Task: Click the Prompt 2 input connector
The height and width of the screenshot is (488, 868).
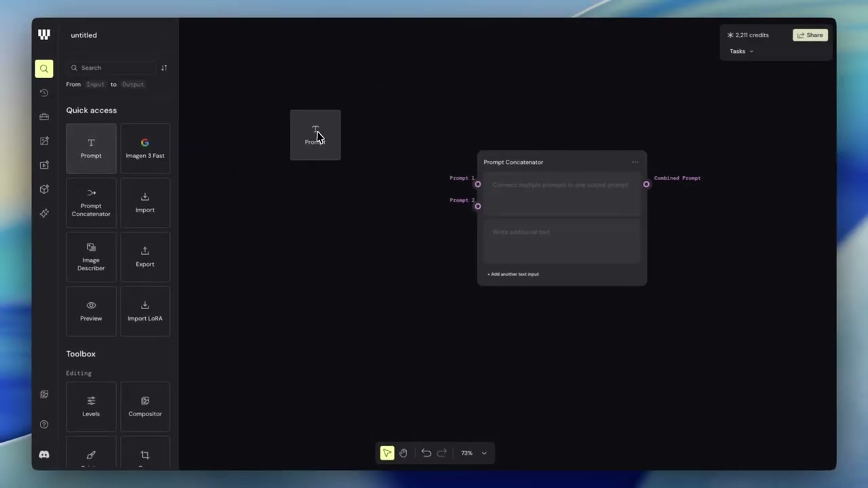Action: pyautogui.click(x=477, y=206)
